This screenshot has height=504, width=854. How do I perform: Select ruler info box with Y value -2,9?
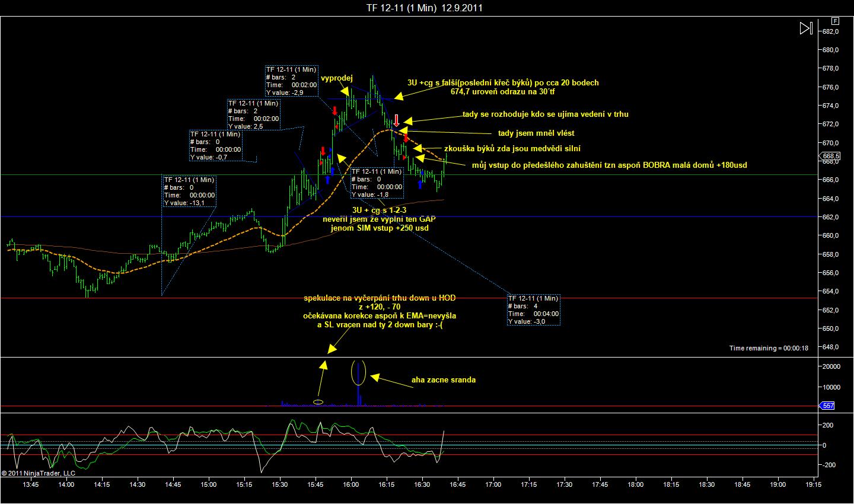[291, 81]
